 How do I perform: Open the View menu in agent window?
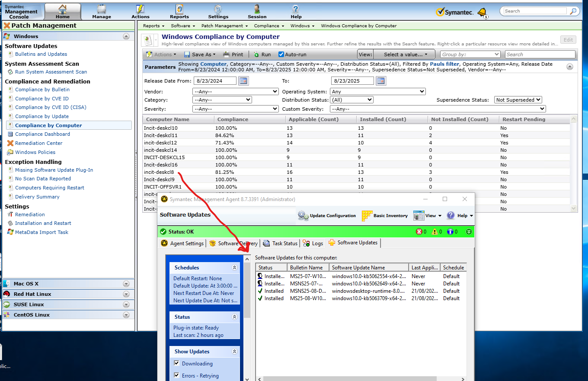click(427, 215)
